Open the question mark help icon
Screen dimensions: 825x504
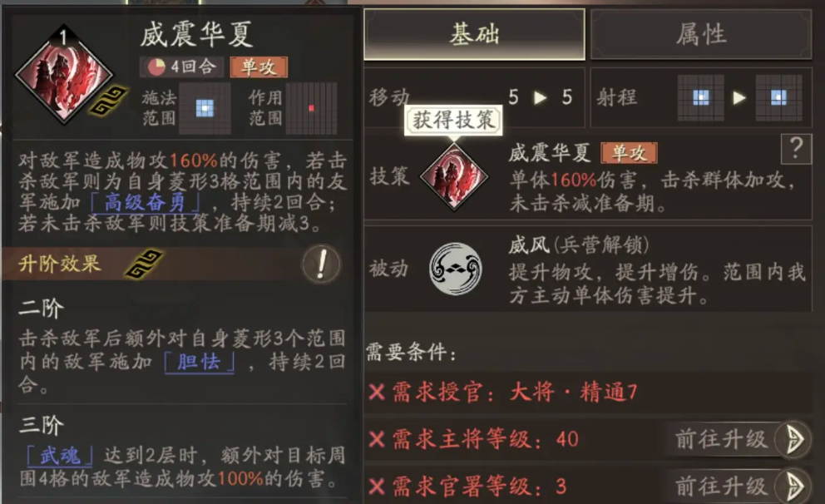(796, 150)
